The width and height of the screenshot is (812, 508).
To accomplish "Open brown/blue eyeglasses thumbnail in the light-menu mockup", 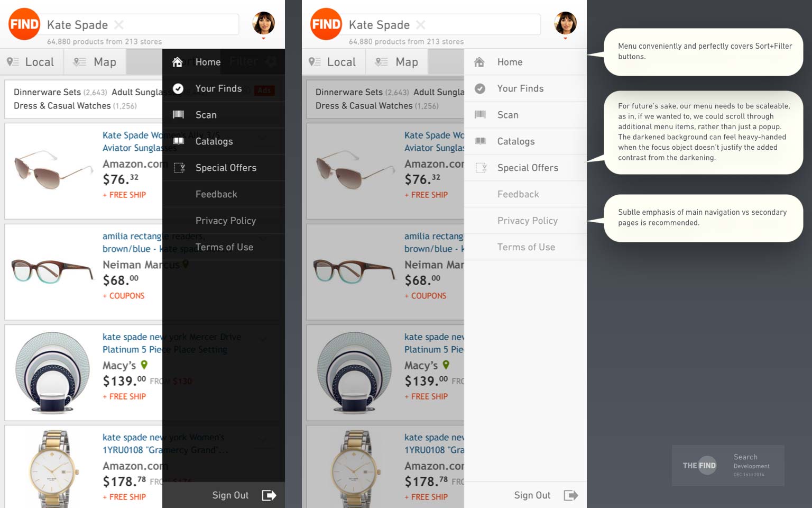I will pyautogui.click(x=354, y=270).
